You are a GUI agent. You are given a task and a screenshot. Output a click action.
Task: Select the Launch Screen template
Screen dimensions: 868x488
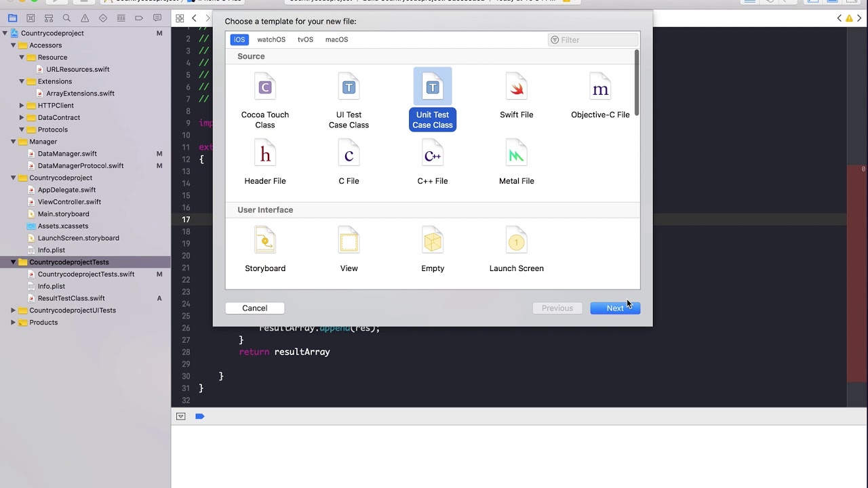(516, 249)
